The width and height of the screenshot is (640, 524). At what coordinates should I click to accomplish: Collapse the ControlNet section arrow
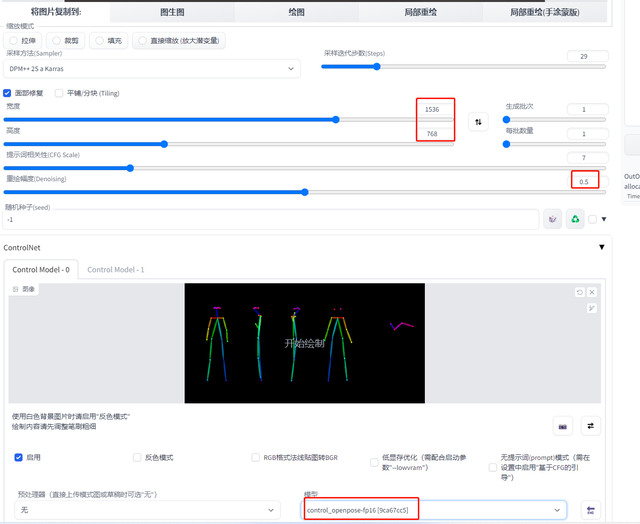click(x=602, y=247)
